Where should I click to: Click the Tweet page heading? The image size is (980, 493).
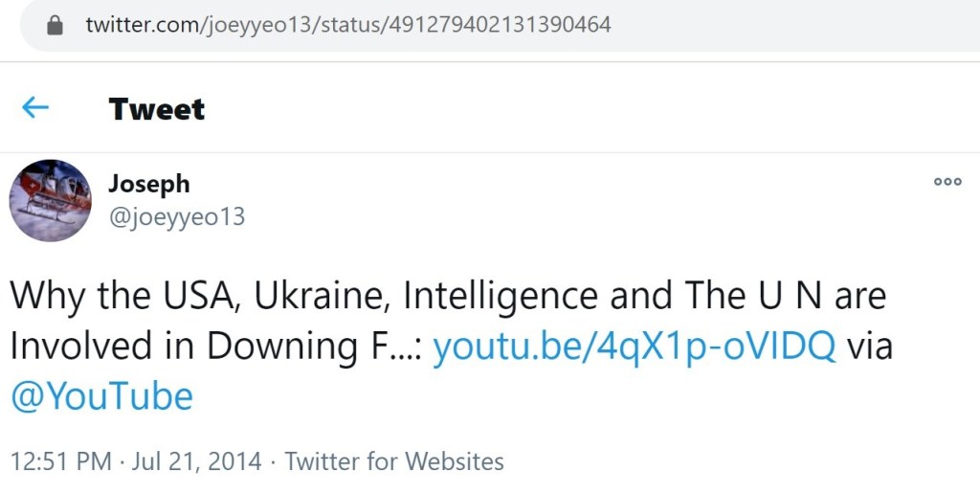click(157, 109)
